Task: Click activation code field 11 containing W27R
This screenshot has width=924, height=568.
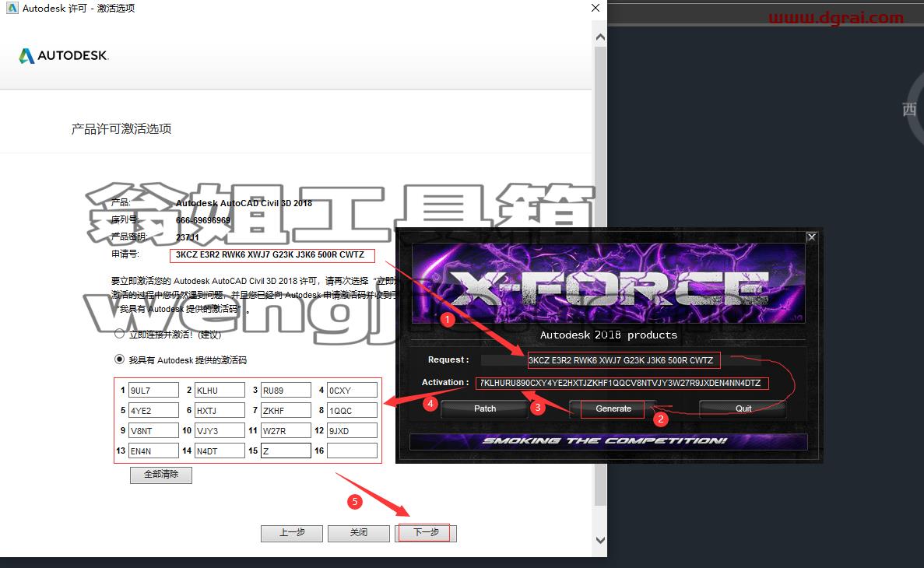Action: pyautogui.click(x=286, y=430)
